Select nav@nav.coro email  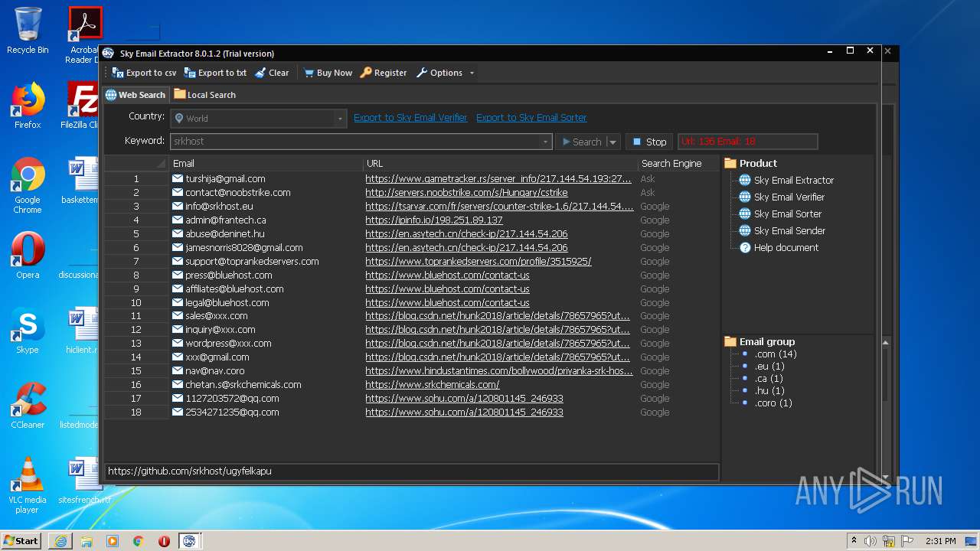coord(215,371)
